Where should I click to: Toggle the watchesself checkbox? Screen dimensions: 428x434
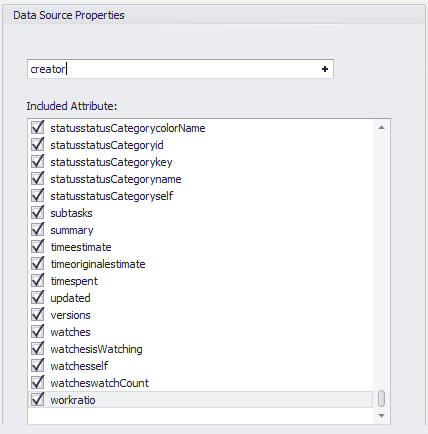[37, 365]
